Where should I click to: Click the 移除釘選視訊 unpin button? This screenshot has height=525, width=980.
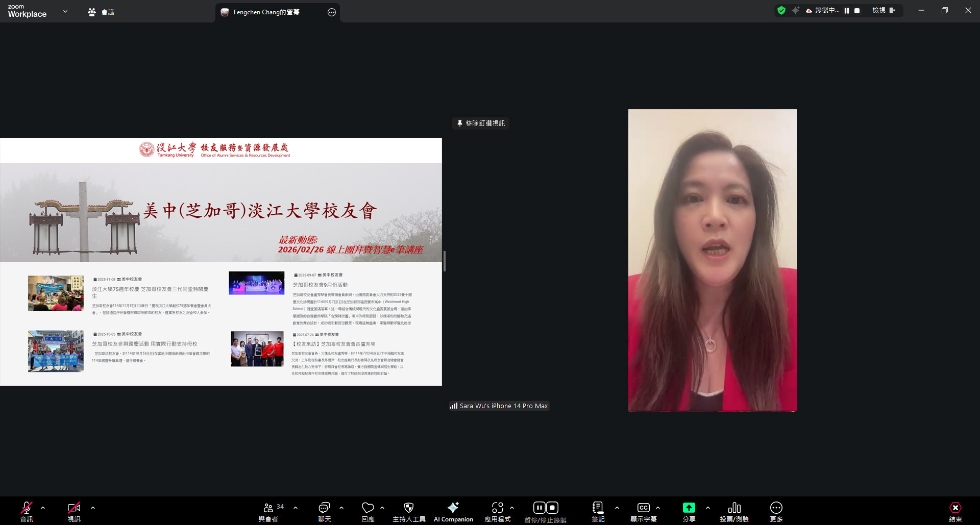[x=480, y=123]
